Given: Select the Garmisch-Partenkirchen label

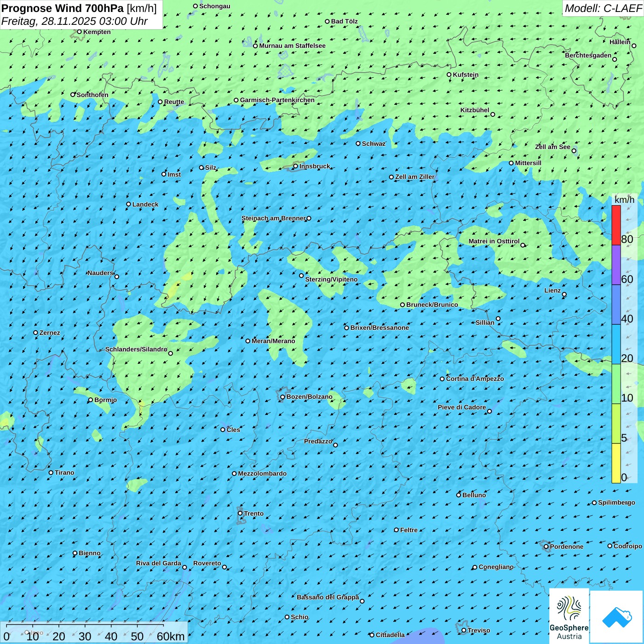Looking at the screenshot, I should click(277, 100).
